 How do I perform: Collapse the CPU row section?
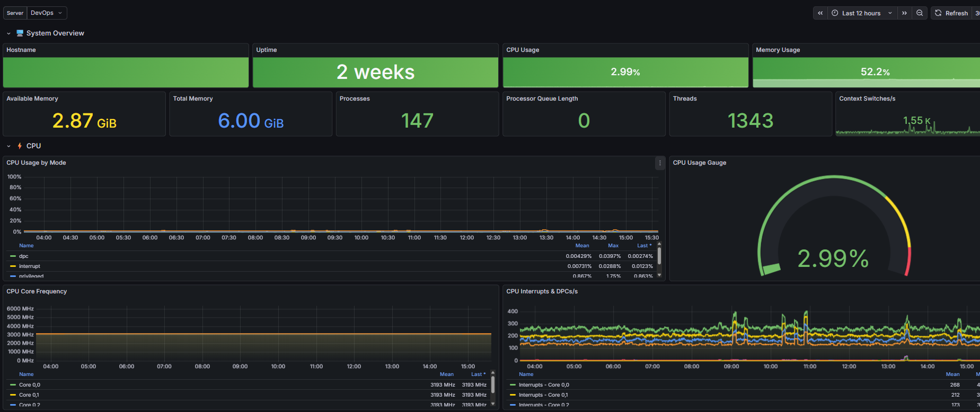tap(8, 146)
